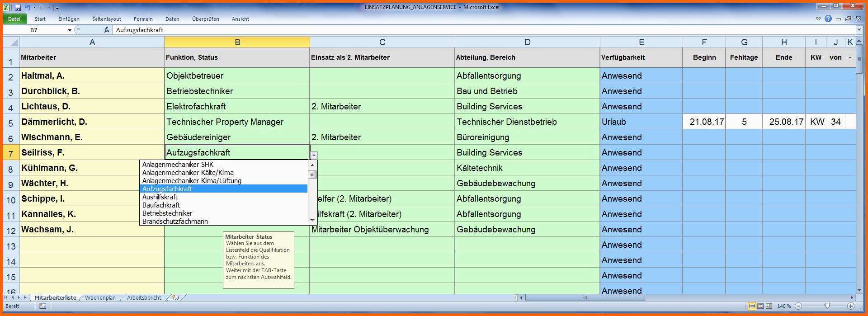Select column E header
Image resolution: width=868 pixels, height=316 pixels.
point(641,42)
